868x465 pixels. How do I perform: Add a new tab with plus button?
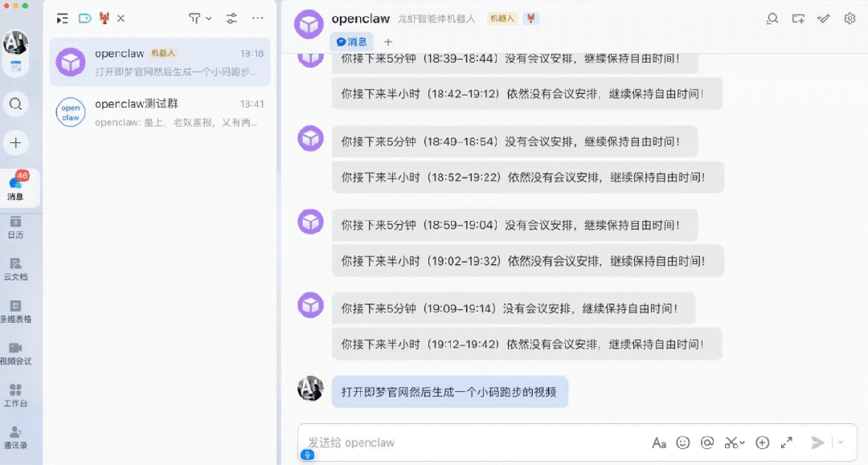(x=388, y=42)
